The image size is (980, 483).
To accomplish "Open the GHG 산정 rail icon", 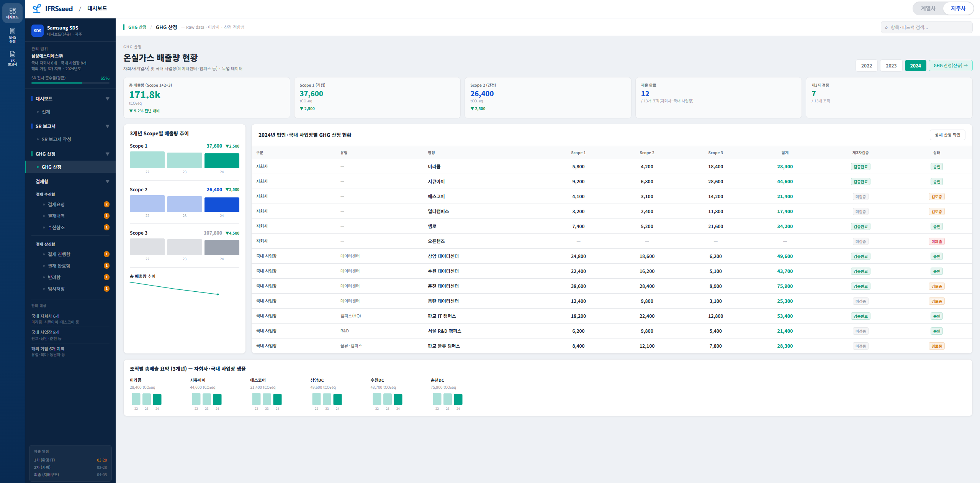I will point(12,36).
